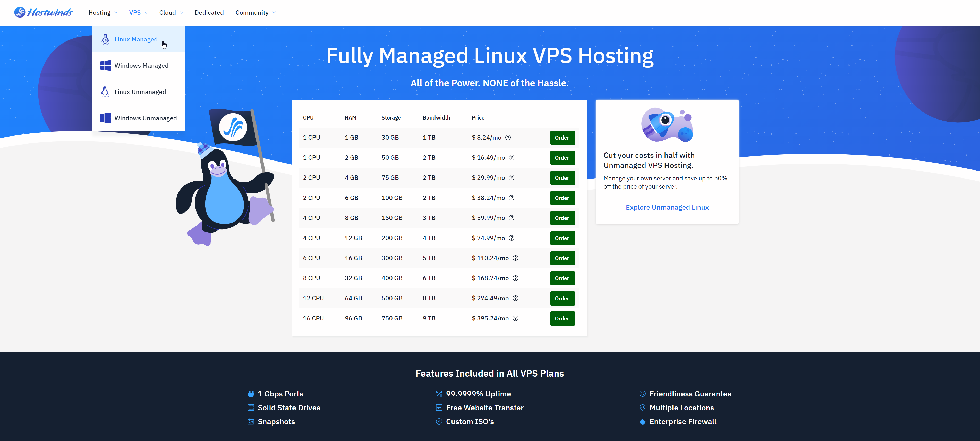Click the icon by Free Website Transfer
The height and width of the screenshot is (441, 980).
(439, 408)
